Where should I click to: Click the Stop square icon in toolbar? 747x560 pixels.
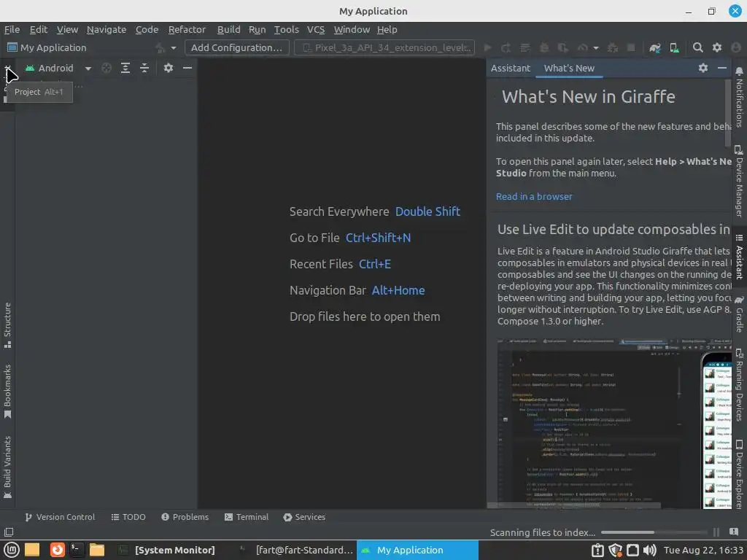631,47
